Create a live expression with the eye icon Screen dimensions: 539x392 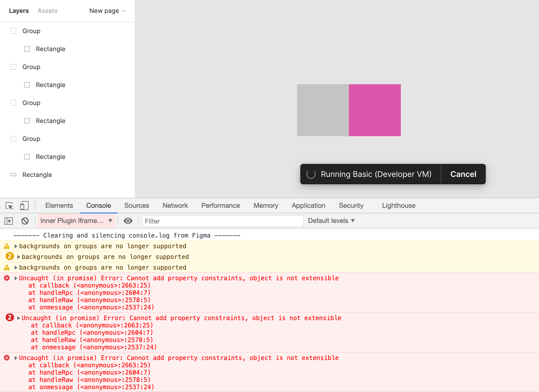coord(128,221)
